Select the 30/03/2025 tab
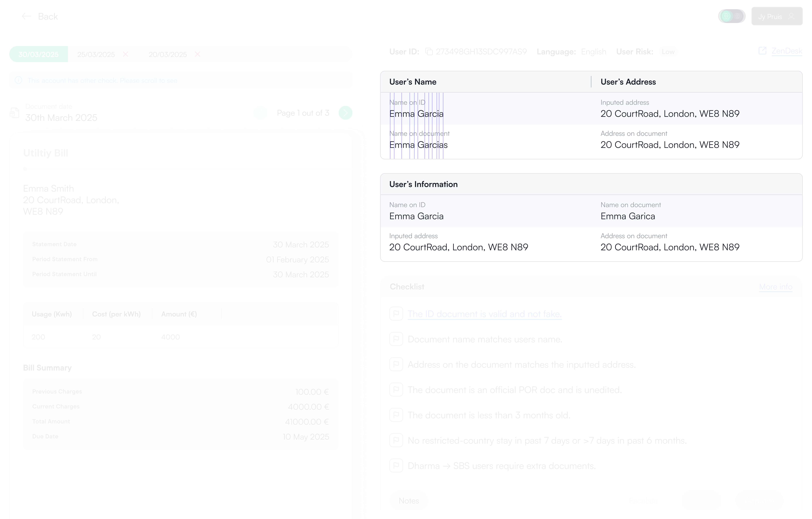The height and width of the screenshot is (519, 812). point(38,54)
